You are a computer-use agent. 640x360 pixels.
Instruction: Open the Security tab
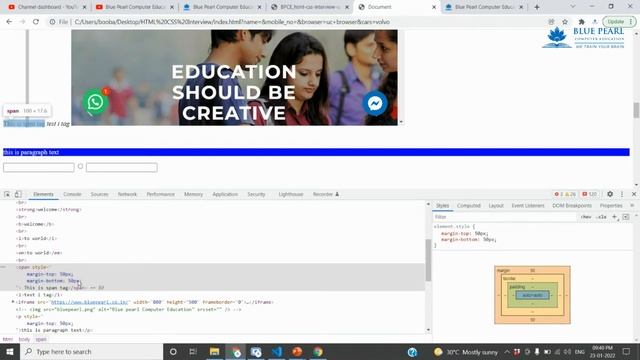(x=256, y=194)
